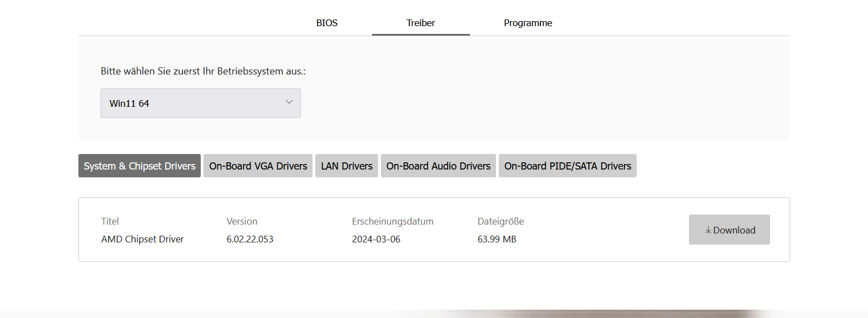Switch to the BIOS tab
This screenshot has width=868, height=318.
point(327,23)
